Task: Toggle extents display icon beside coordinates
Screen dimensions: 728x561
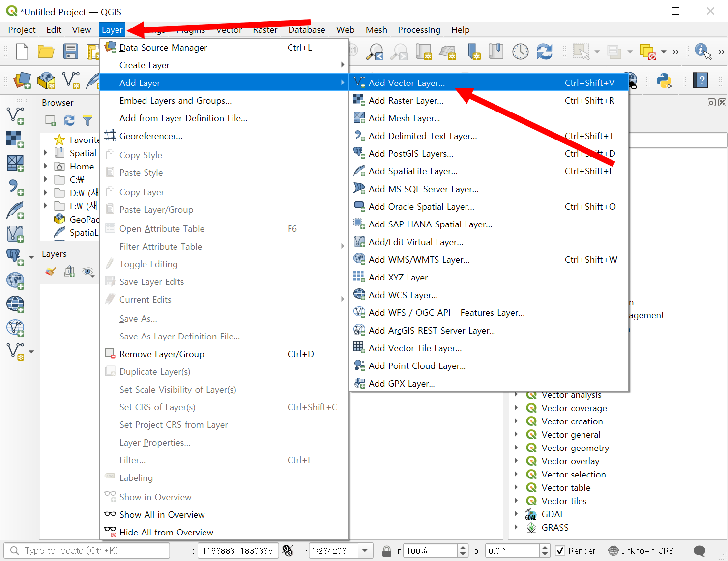Action: coord(288,551)
